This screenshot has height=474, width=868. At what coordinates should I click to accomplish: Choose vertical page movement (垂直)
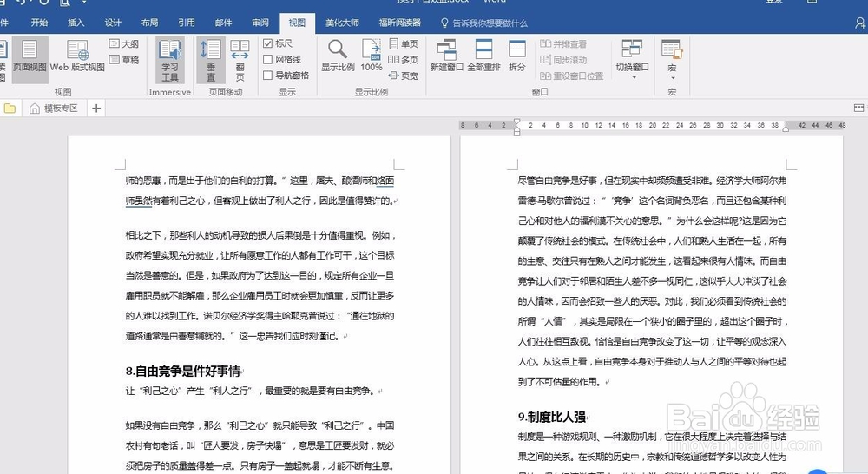pos(211,60)
